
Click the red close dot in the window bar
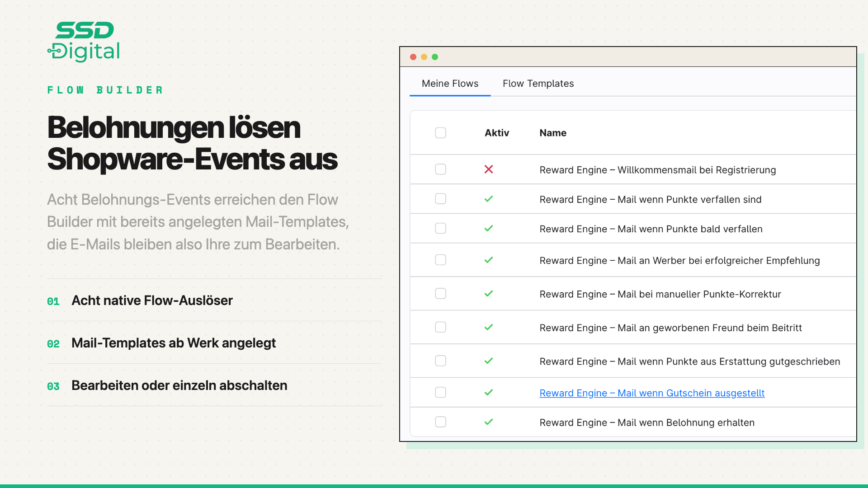coord(413,57)
